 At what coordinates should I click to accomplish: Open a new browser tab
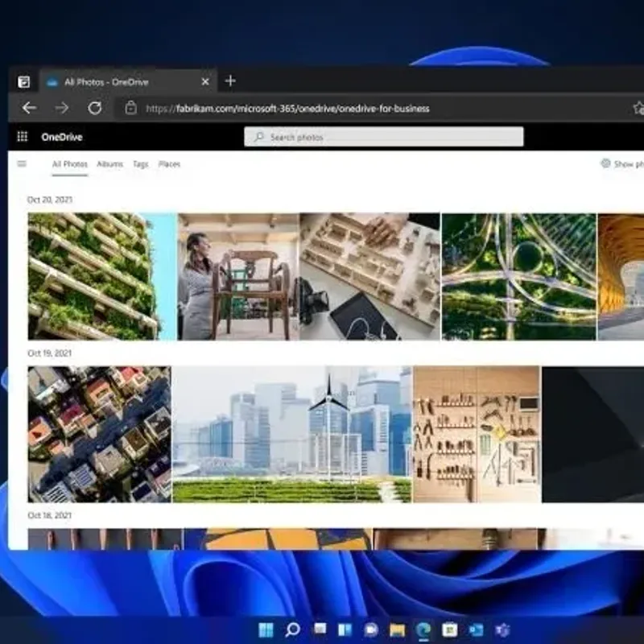pos(230,81)
